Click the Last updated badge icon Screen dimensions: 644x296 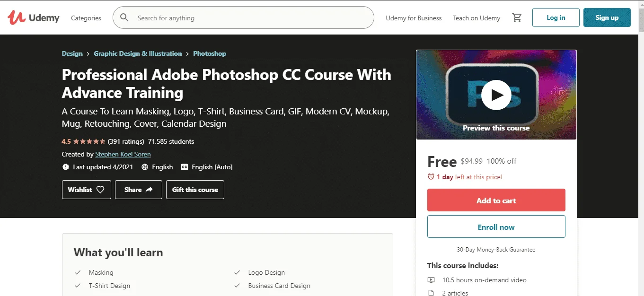[x=66, y=167]
